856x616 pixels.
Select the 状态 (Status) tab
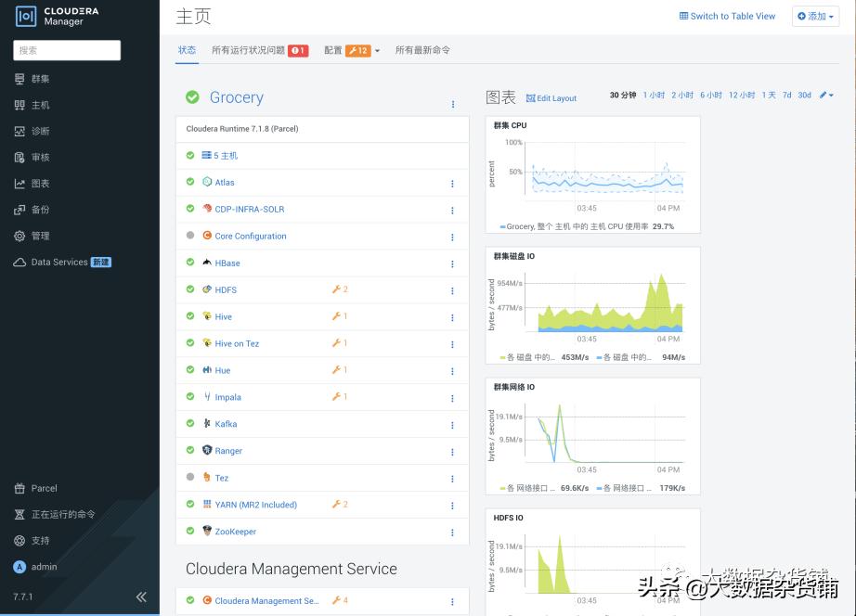coord(187,49)
